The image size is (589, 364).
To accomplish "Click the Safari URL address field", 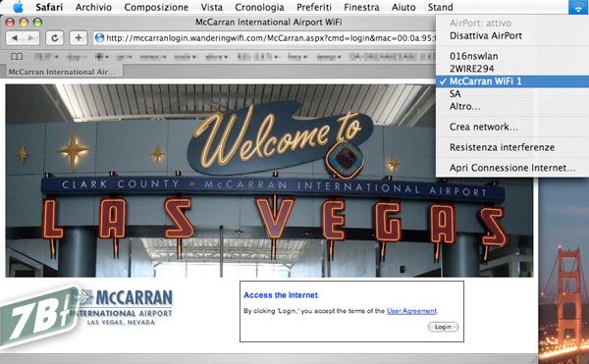I will pyautogui.click(x=265, y=38).
